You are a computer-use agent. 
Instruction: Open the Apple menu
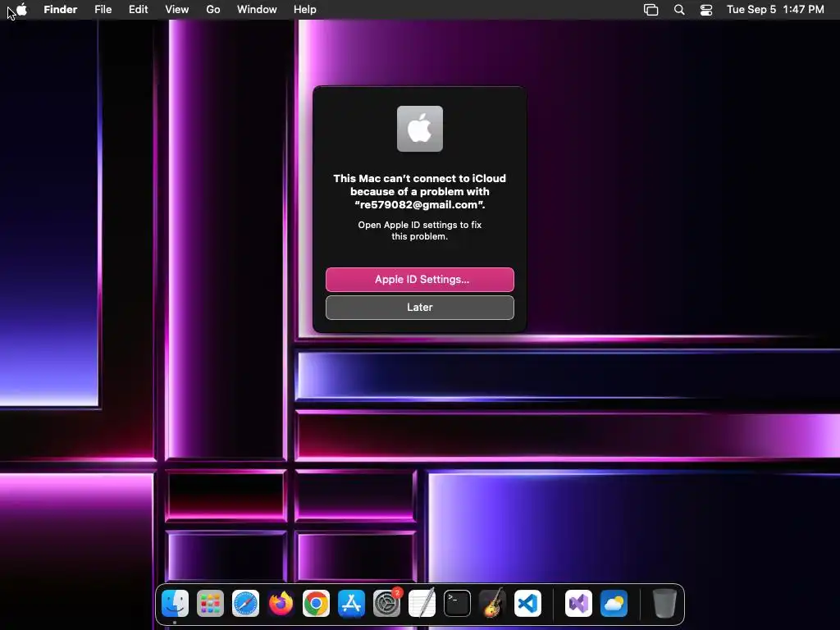[21, 9]
